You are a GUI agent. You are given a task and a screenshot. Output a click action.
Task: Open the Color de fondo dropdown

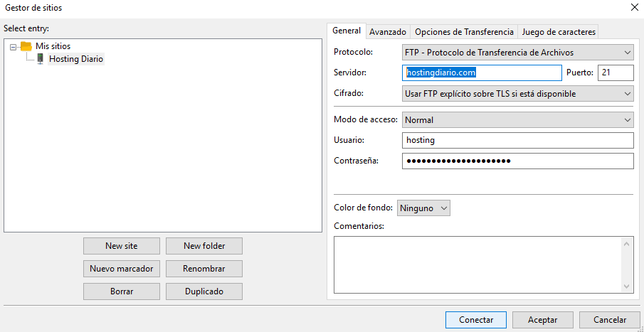(x=423, y=208)
